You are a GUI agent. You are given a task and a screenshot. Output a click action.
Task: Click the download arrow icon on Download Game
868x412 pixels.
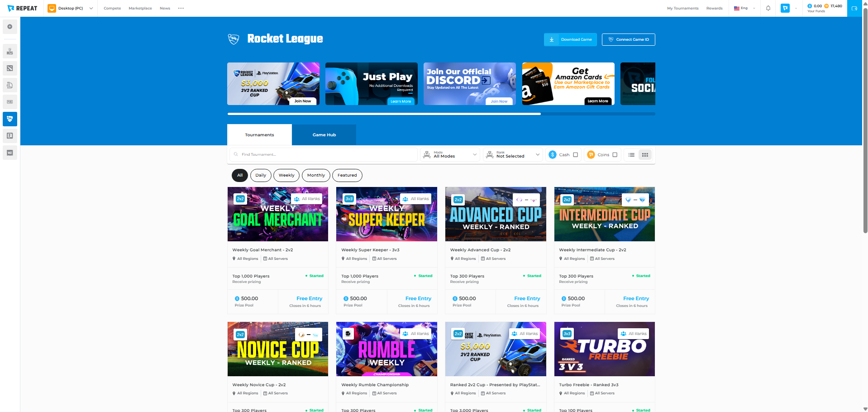pos(552,39)
